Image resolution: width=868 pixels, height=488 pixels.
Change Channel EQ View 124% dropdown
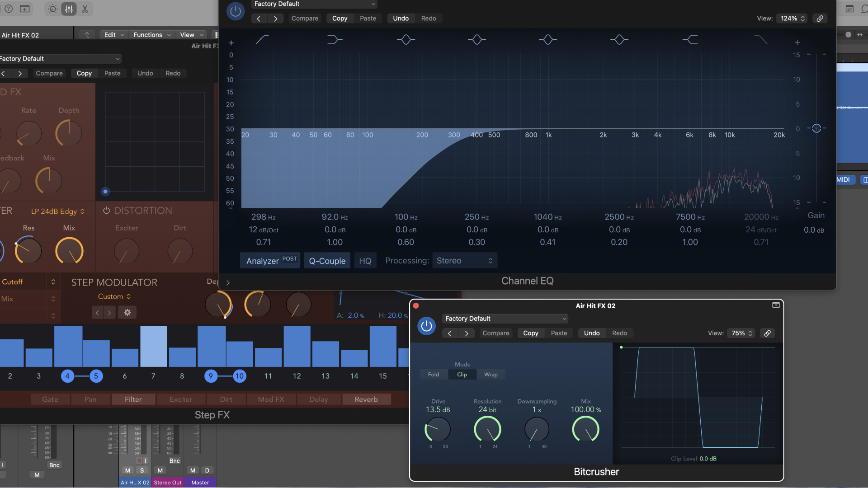click(x=793, y=19)
